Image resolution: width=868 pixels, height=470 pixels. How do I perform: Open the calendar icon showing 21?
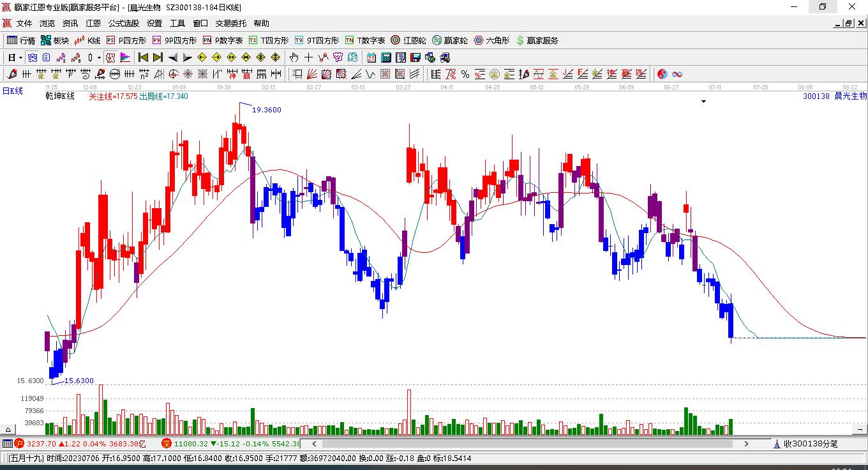tap(371, 57)
